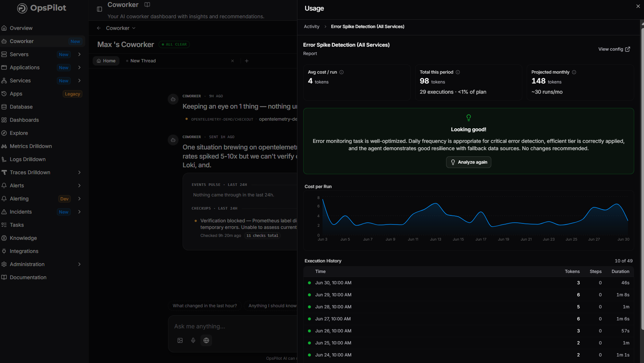Expand the Servers submenu chevron
The width and height of the screenshot is (644, 363).
coord(79,54)
